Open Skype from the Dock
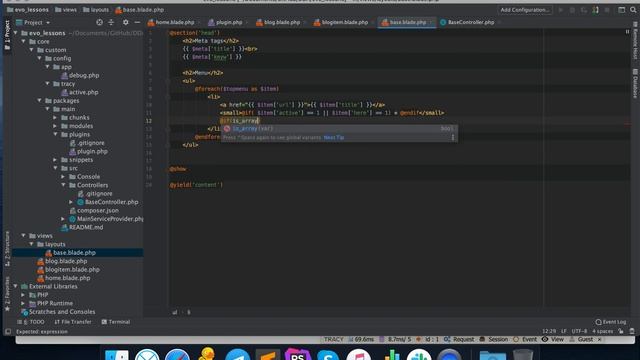This screenshot has width=640, height=360. click(x=328, y=354)
